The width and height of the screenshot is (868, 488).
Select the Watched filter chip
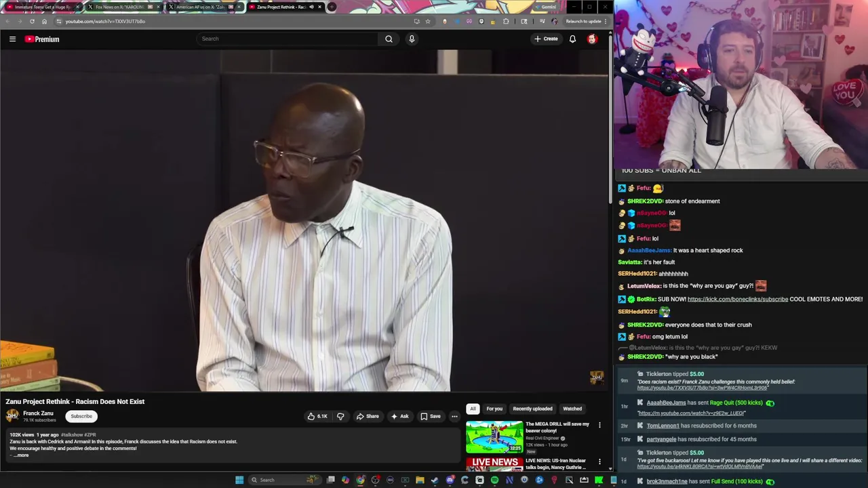(x=572, y=409)
